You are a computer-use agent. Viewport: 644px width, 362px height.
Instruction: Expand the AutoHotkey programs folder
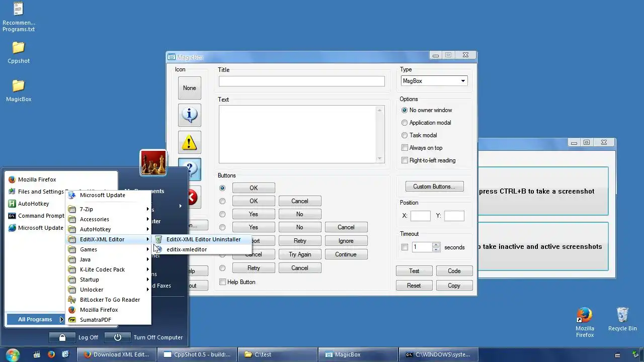(x=108, y=229)
